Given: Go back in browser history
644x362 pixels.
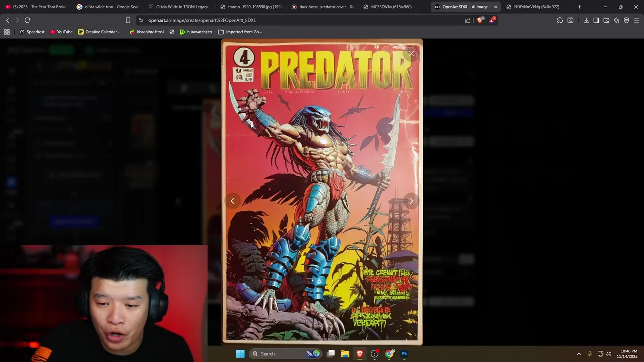Looking at the screenshot, I should 7,20.
